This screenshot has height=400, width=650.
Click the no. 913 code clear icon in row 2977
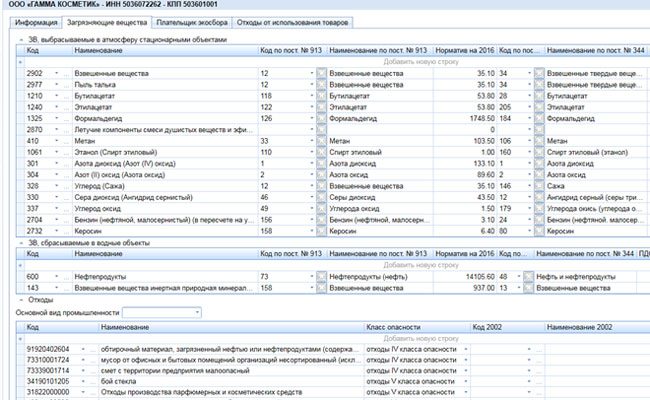tap(321, 85)
